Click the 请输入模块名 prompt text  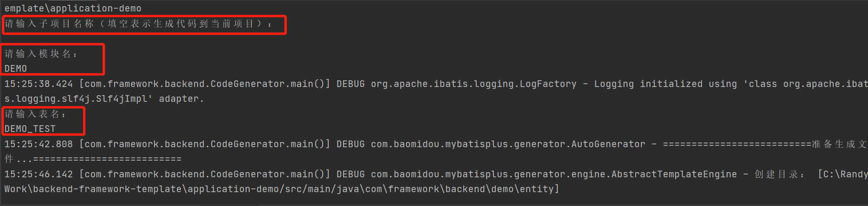pos(41,54)
